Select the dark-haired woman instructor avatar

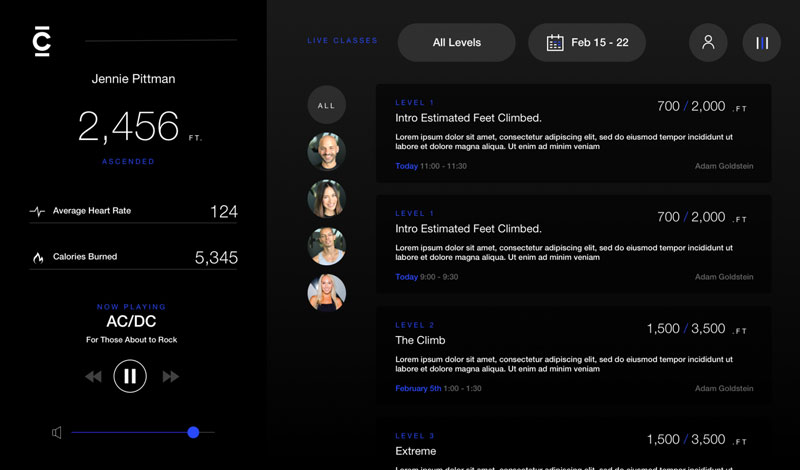327,199
